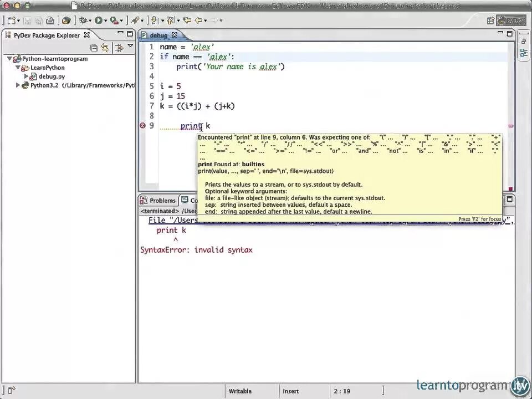Viewport: 532px width, 399px height.
Task: Open Next Annotation dropdown arrow
Action: pos(162,21)
